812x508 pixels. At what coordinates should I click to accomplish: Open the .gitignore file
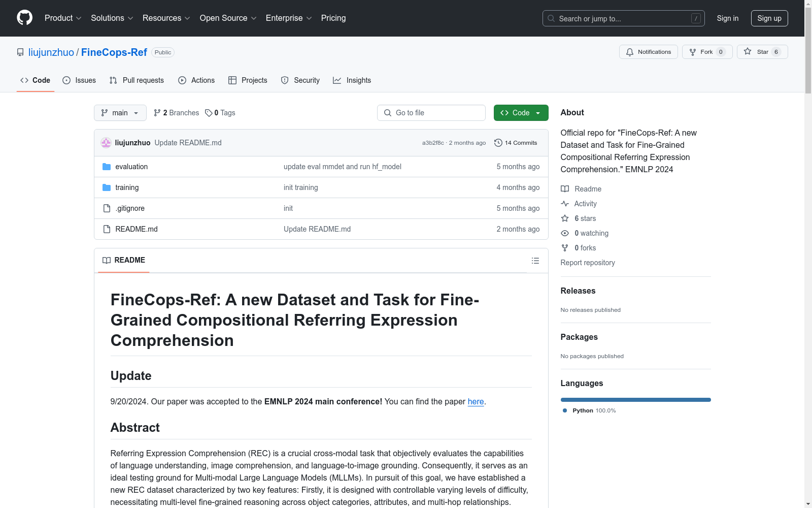point(130,208)
